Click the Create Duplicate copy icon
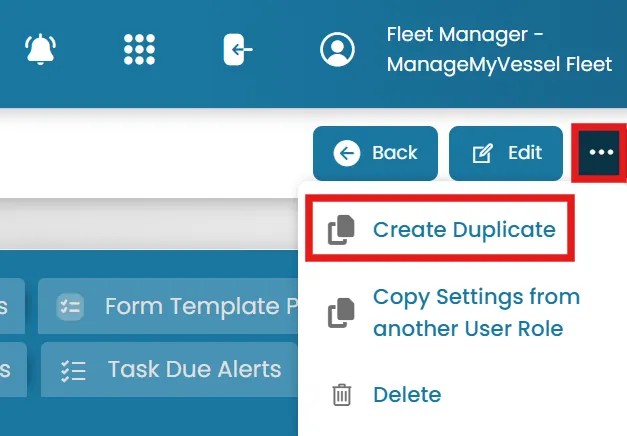627x436 pixels. click(341, 230)
